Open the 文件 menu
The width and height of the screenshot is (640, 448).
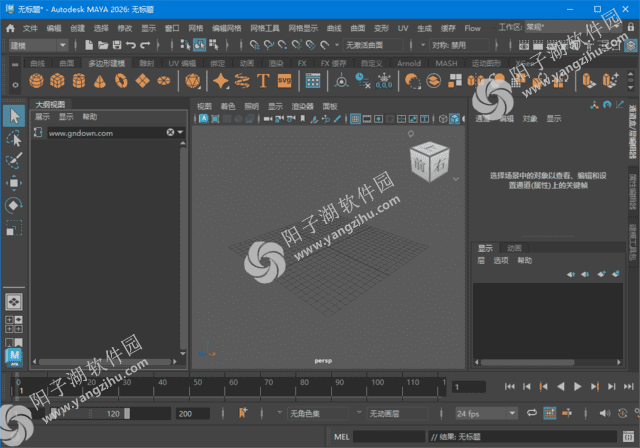pyautogui.click(x=30, y=28)
